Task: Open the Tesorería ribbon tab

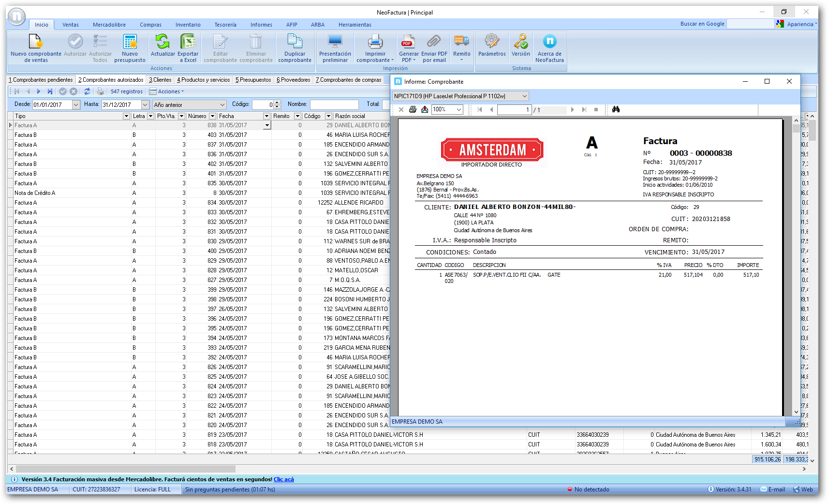Action: (x=225, y=25)
